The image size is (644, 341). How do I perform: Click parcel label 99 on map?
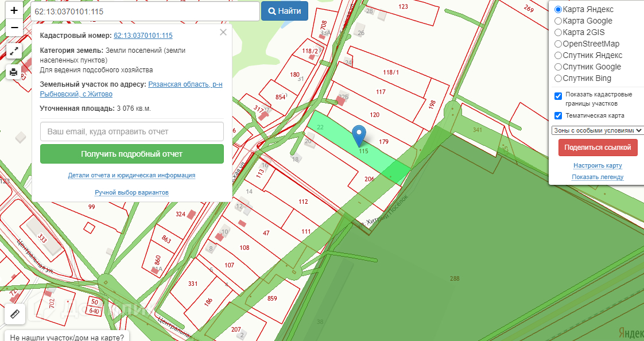coord(92,207)
